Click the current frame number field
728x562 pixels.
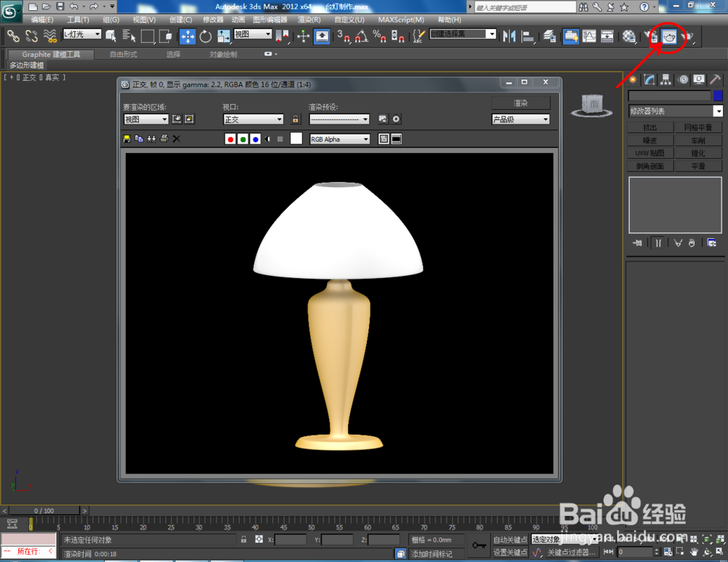click(x=636, y=552)
